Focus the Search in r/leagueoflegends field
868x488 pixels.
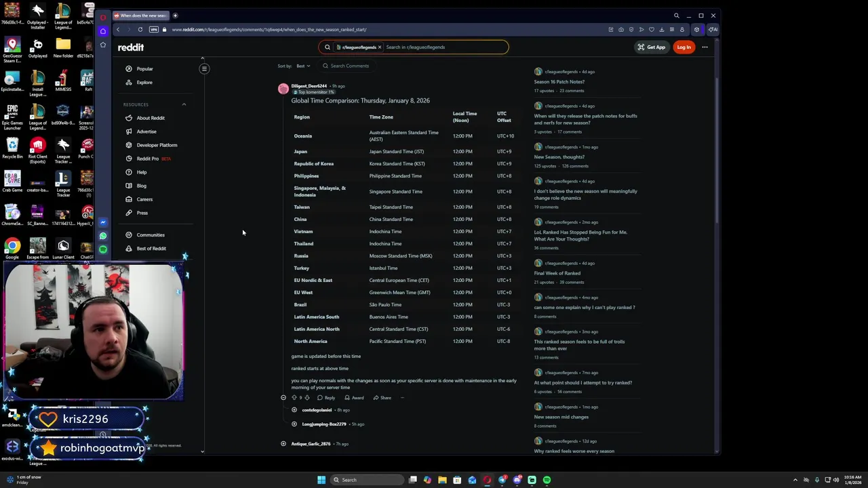click(x=444, y=47)
